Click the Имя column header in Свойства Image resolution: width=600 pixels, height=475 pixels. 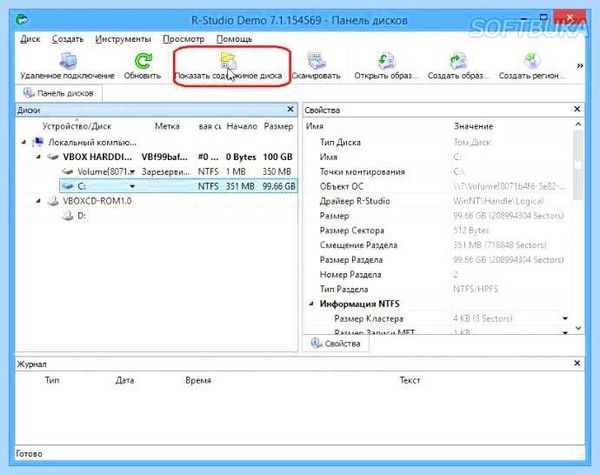[x=314, y=126]
